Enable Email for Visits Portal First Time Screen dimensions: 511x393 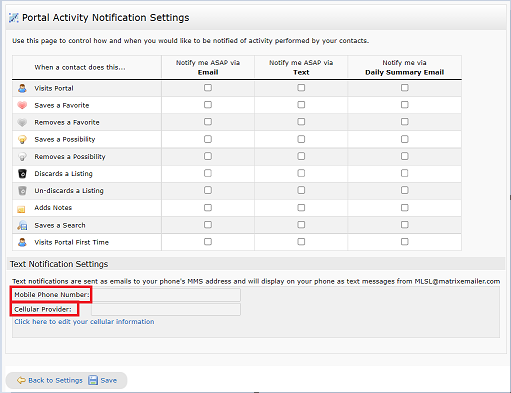208,242
